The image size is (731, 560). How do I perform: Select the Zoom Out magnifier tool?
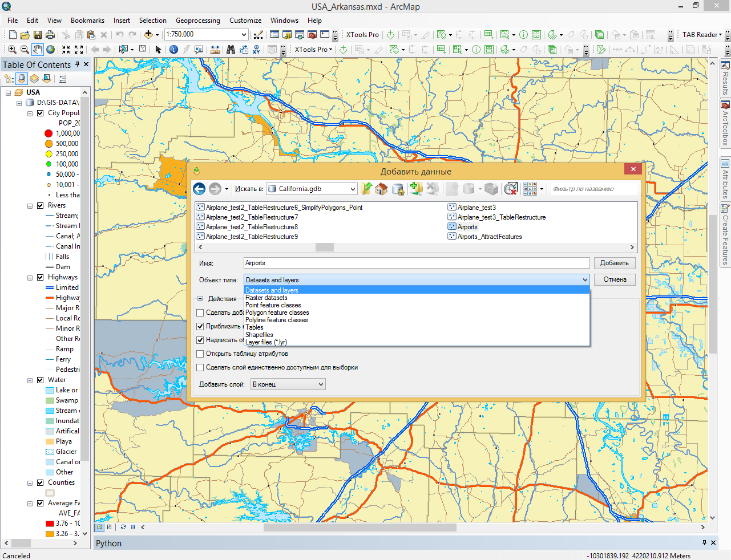coord(25,50)
